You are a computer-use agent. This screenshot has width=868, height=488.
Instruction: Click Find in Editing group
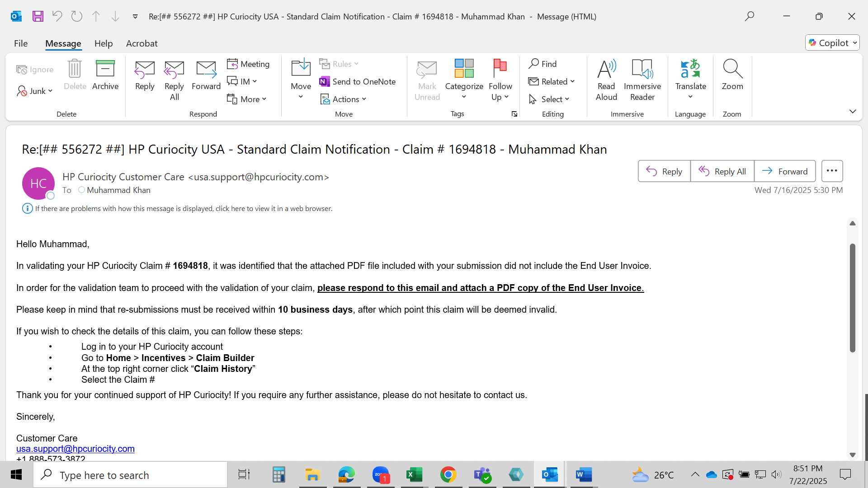click(543, 64)
